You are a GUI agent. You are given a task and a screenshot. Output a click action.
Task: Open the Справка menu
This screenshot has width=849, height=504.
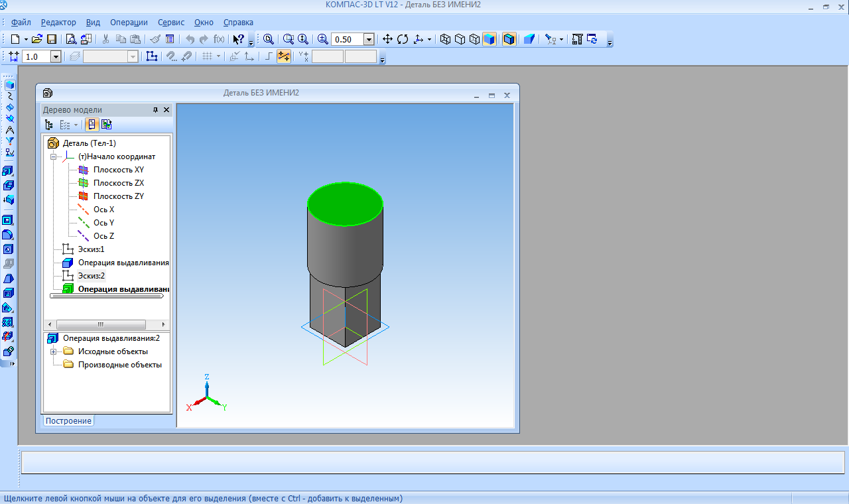click(x=238, y=22)
